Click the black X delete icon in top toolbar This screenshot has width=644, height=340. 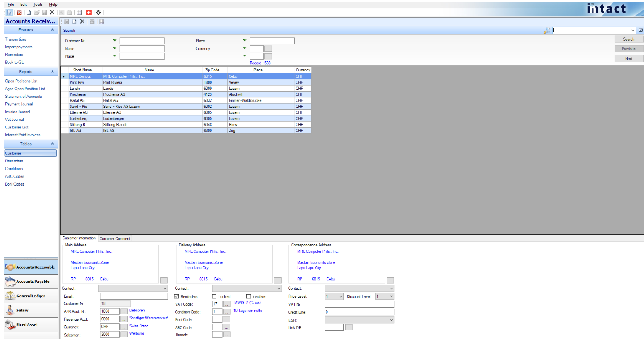coord(52,13)
